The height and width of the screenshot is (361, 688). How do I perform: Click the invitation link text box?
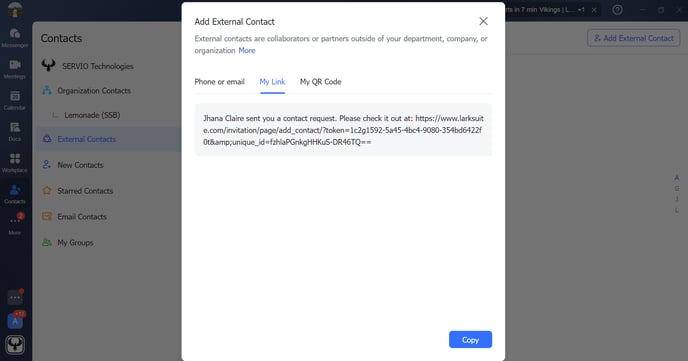(343, 130)
